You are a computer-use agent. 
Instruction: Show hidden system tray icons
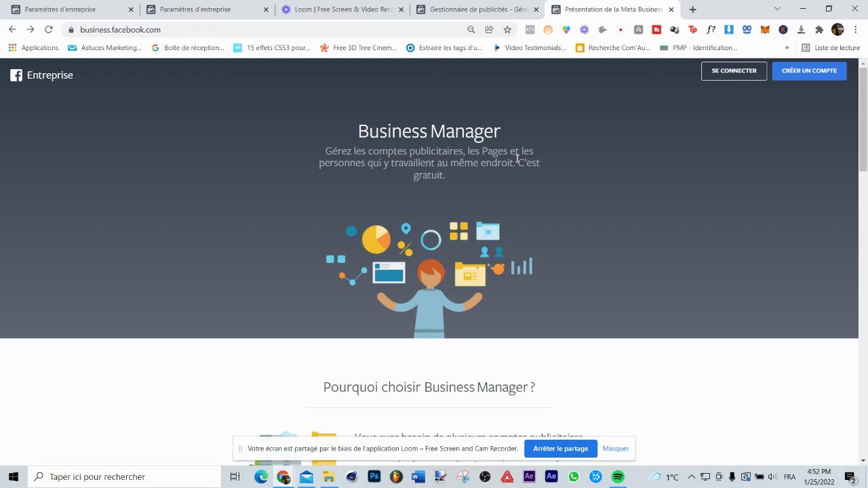coord(691,476)
